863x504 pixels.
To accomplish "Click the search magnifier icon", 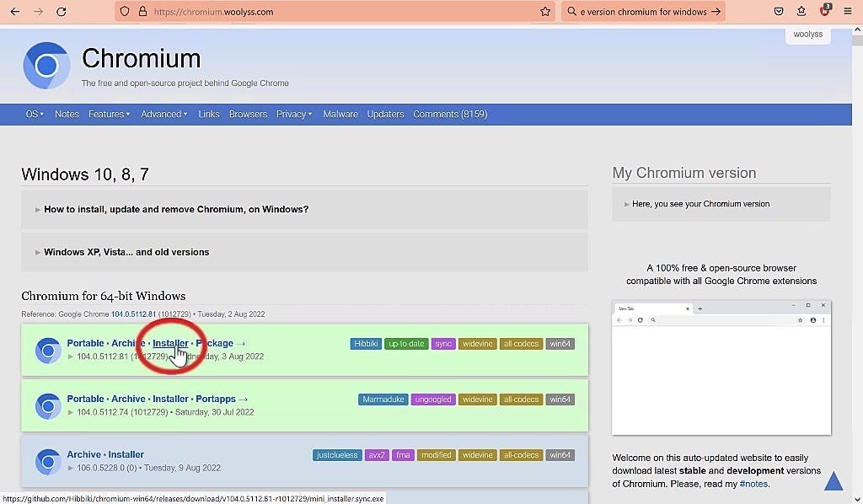I will 572,11.
